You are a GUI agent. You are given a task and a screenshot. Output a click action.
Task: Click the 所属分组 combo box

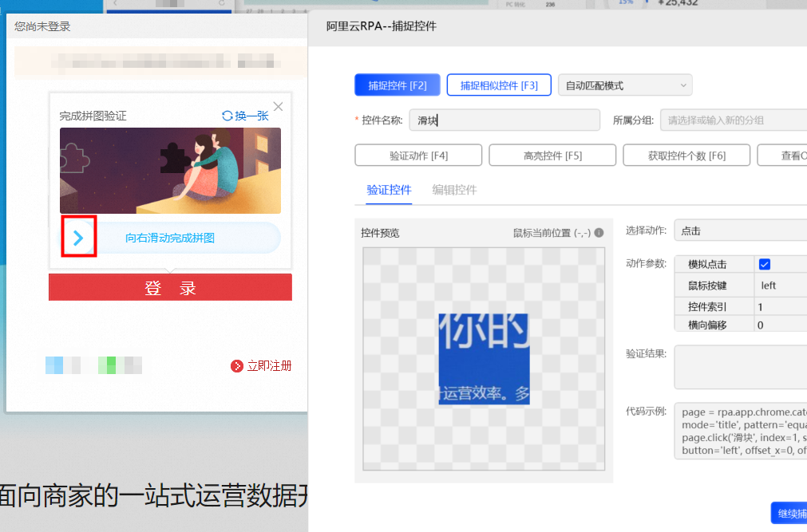point(734,120)
